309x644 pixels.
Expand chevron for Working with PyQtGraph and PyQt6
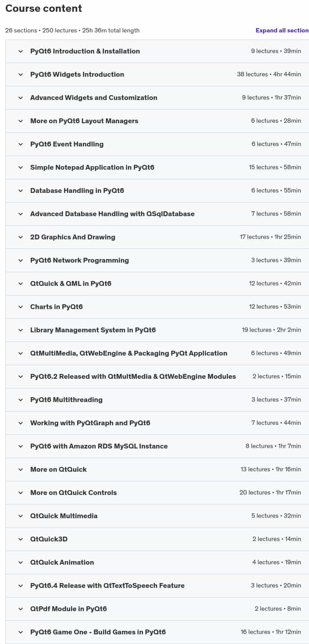click(20, 423)
